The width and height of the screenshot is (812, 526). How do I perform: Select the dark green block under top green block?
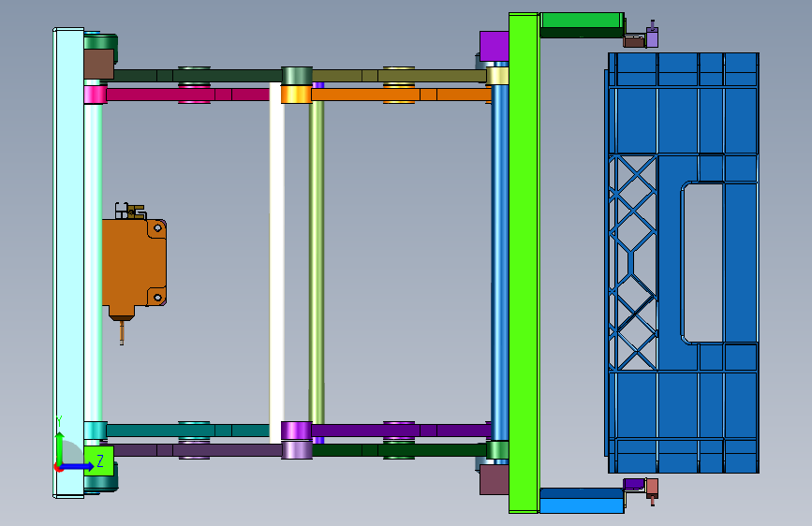(x=581, y=33)
